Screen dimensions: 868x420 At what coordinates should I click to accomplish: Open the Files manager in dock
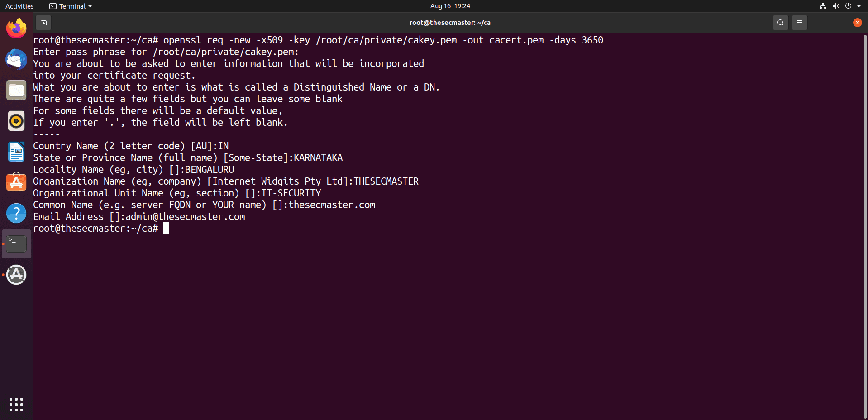16,90
